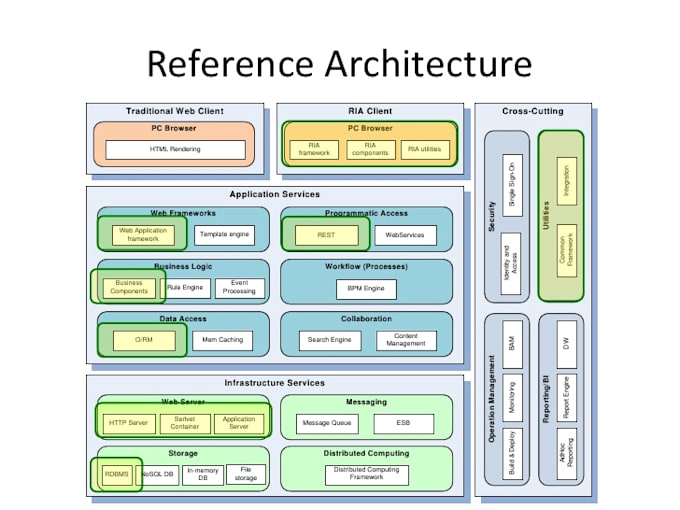The width and height of the screenshot is (680, 510).
Task: Click the 'Common Framework' box
Action: [x=566, y=251]
